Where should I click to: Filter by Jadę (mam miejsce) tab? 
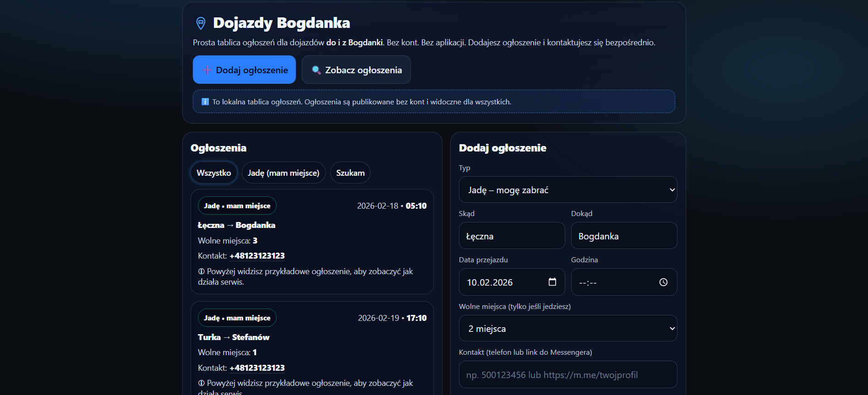pyautogui.click(x=284, y=173)
